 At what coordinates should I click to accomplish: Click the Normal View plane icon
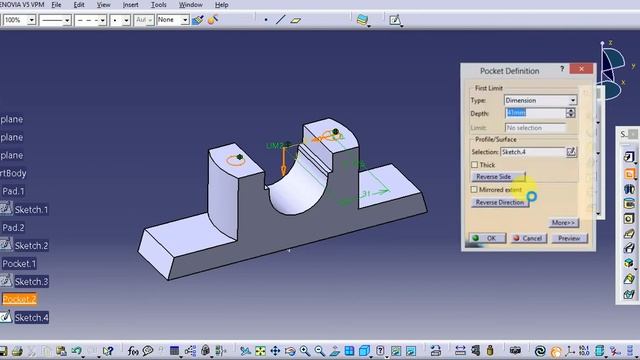coord(335,351)
